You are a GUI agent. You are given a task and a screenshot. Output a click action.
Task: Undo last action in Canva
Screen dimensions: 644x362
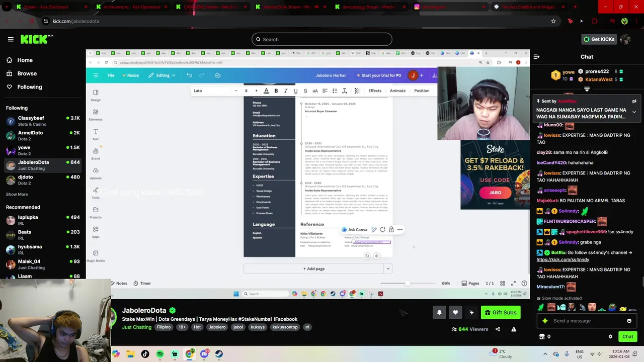pyautogui.click(x=189, y=75)
